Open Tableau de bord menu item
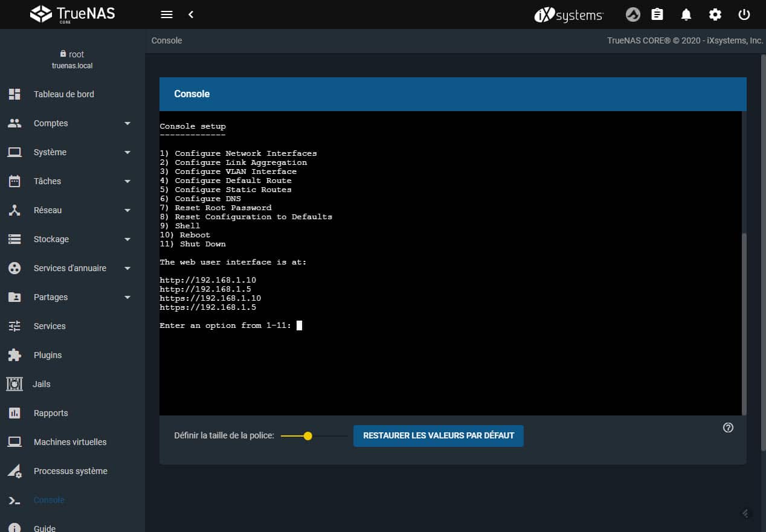The image size is (766, 532). pyautogui.click(x=72, y=94)
